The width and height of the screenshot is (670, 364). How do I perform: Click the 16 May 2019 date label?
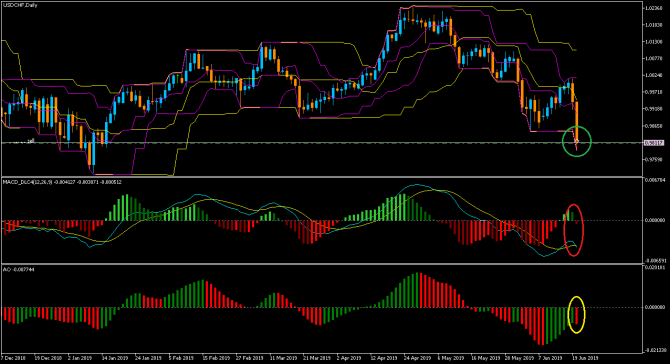[x=485, y=358]
